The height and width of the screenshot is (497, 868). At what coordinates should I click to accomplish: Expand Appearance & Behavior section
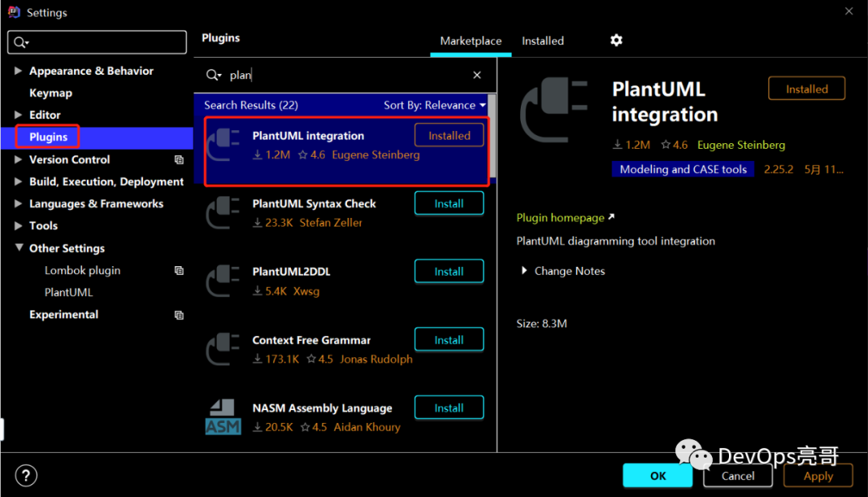pyautogui.click(x=18, y=70)
